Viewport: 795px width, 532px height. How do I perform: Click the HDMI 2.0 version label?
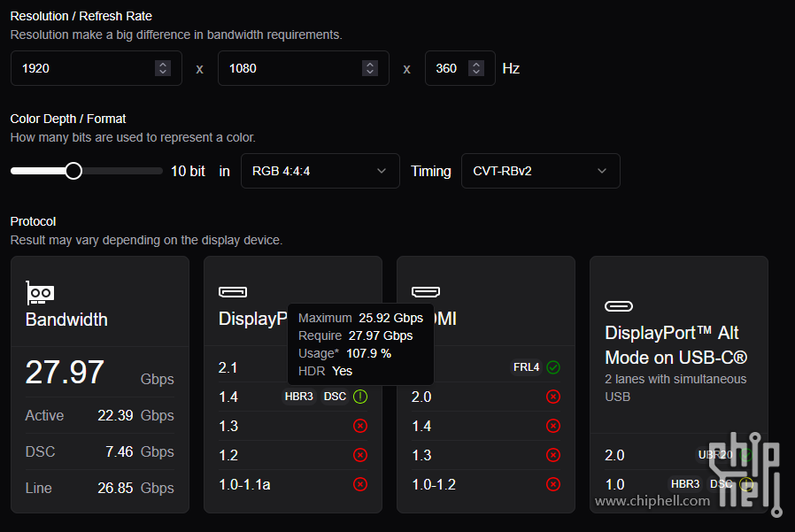[x=421, y=397]
